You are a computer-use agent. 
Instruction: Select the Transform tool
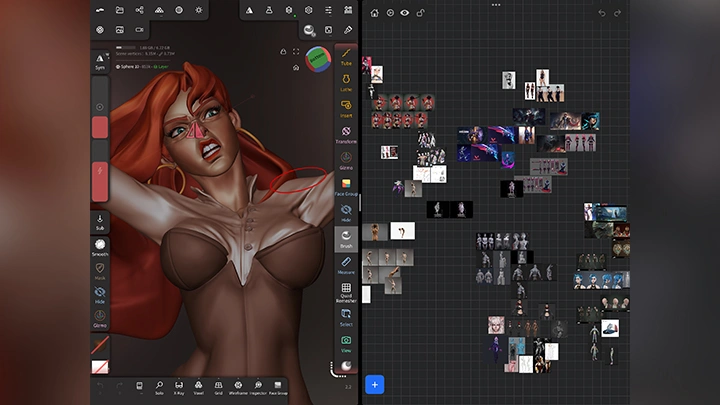point(346,135)
